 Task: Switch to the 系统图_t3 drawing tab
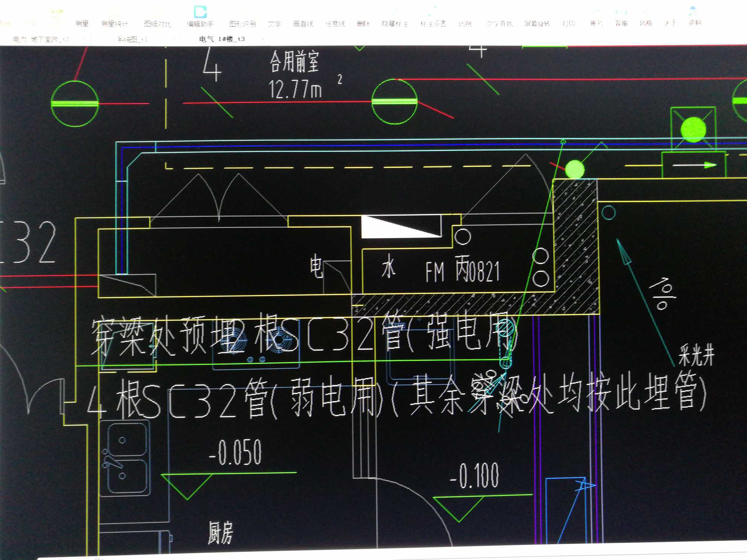(132, 39)
